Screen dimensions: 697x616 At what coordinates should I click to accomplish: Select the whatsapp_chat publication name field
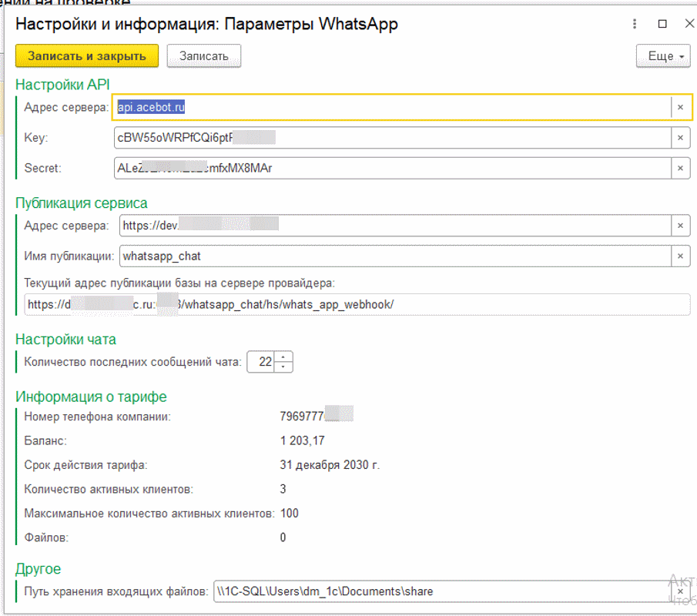[x=395, y=256]
